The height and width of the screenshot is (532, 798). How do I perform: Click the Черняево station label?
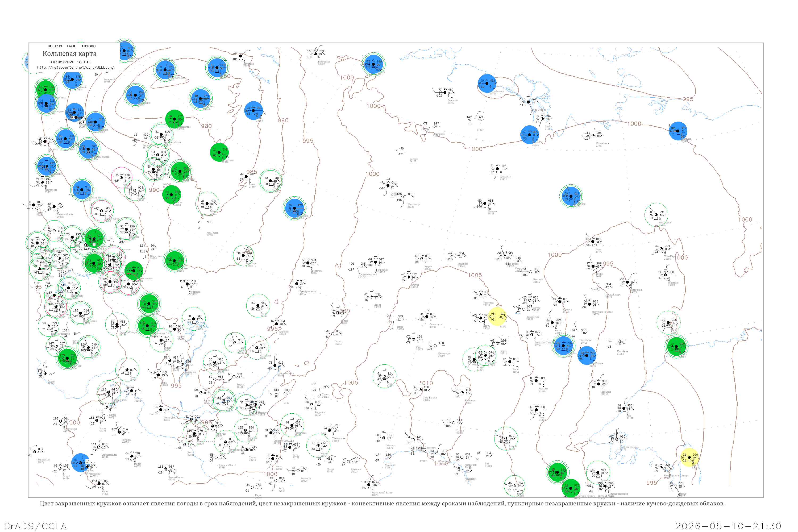pyautogui.click(x=470, y=480)
